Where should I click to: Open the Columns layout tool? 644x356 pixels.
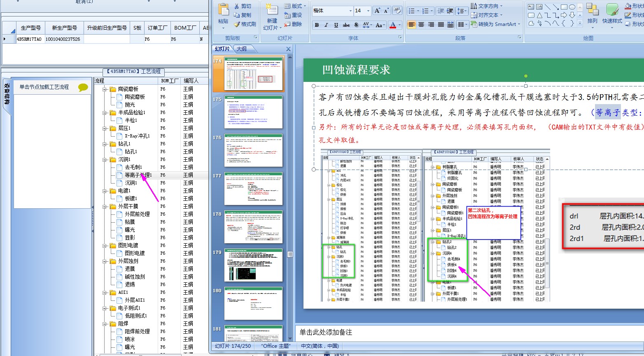[462, 25]
